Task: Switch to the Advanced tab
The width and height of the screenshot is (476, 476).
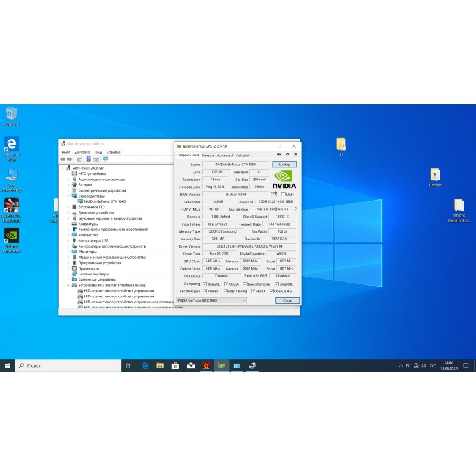Action: click(x=225, y=155)
